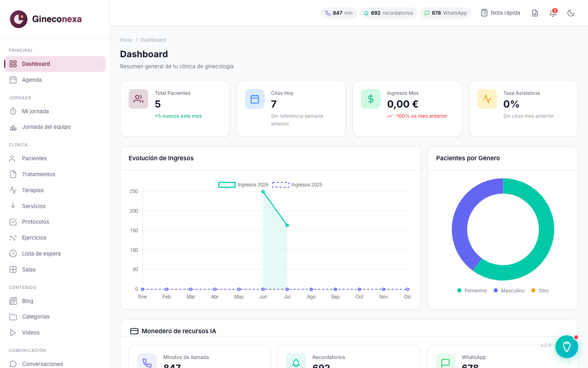Viewport: 588px width, 368px height.
Task: Click the Minutos de llamada phone icon
Action: (147, 362)
